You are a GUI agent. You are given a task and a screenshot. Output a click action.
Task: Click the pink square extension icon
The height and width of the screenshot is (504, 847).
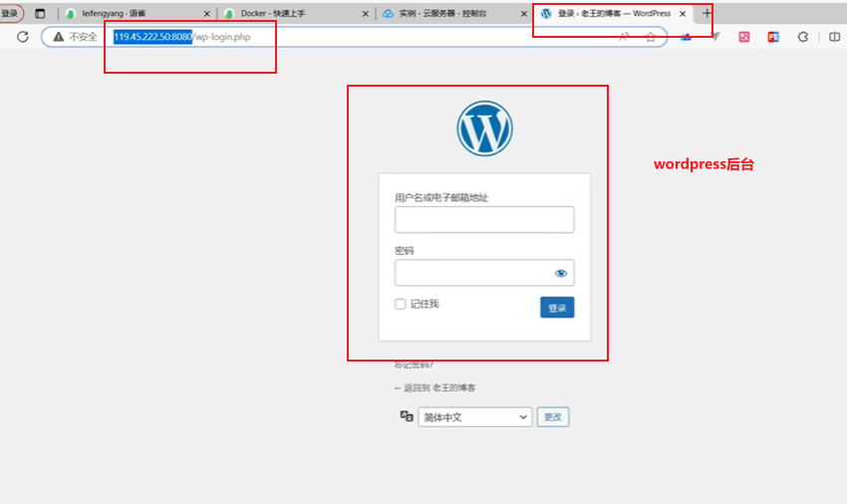(744, 37)
